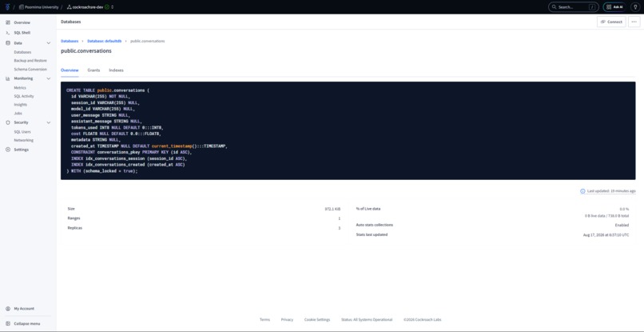Open the Overview sidebar item
Image resolution: width=644 pixels, height=332 pixels.
tap(22, 22)
